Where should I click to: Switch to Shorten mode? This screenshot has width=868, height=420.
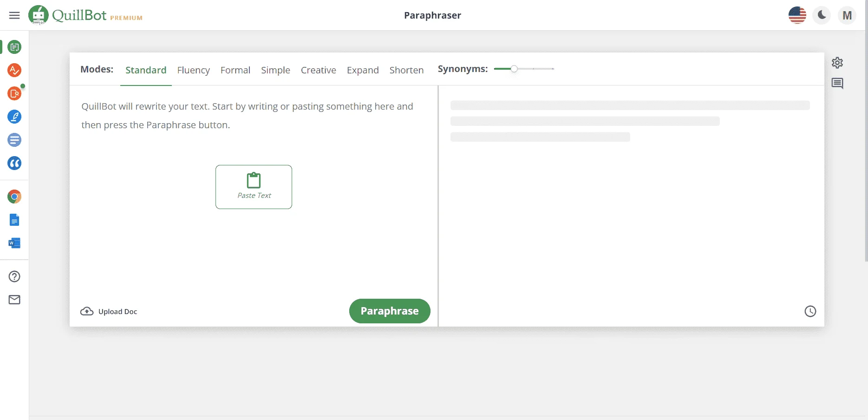406,70
